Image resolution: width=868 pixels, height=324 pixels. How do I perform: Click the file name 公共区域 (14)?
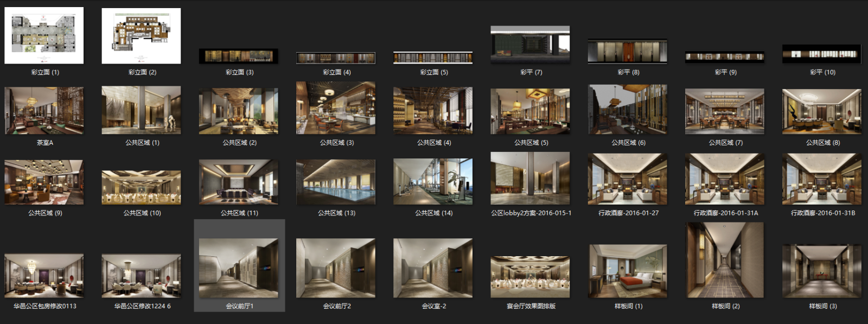point(434,213)
